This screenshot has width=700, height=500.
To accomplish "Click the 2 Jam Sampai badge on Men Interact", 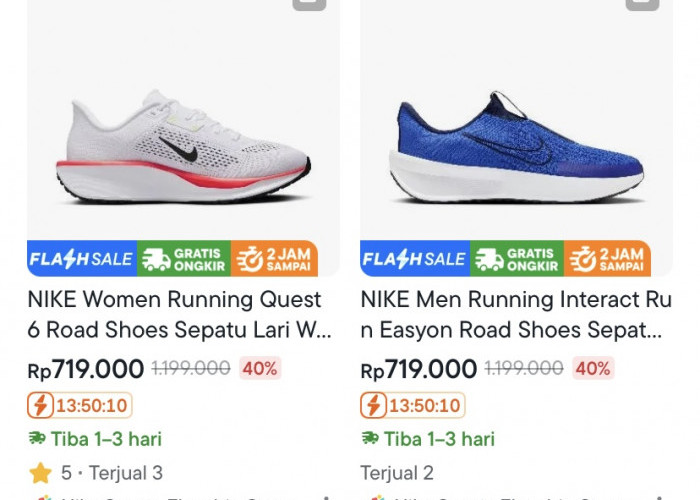I will pos(608,259).
